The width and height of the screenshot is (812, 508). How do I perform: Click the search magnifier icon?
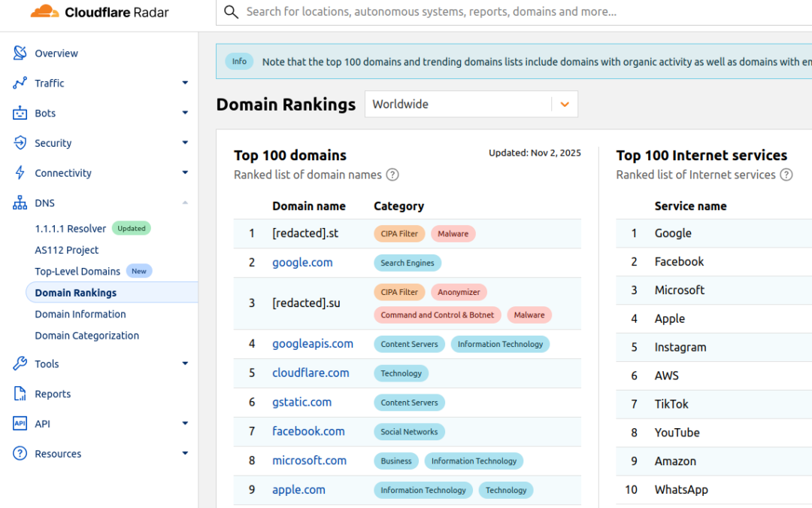[x=231, y=12]
